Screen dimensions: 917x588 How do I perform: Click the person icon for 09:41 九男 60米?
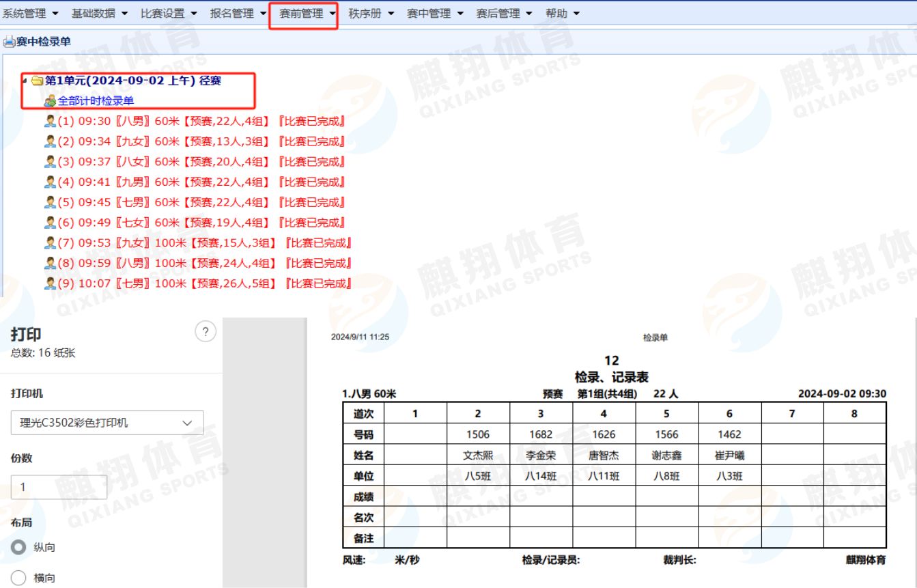(x=50, y=182)
